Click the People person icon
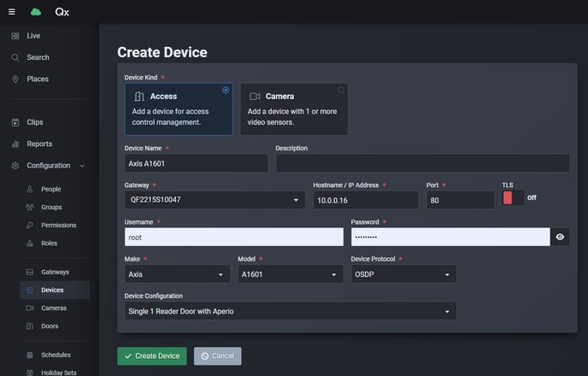 tap(30, 190)
